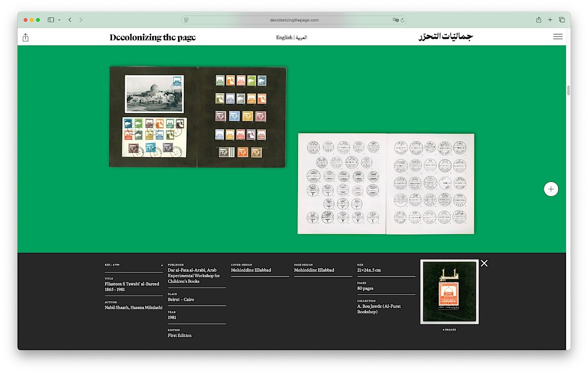
Task: Click the page's vertical scrollbar
Action: point(568,90)
